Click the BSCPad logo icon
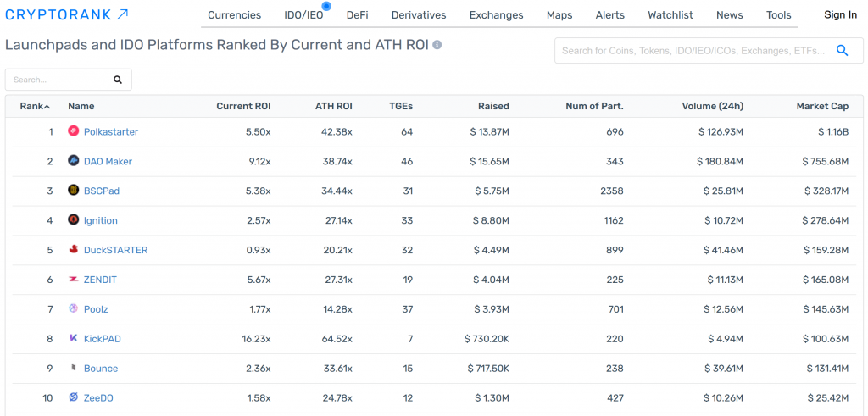The image size is (868, 416). coord(73,191)
